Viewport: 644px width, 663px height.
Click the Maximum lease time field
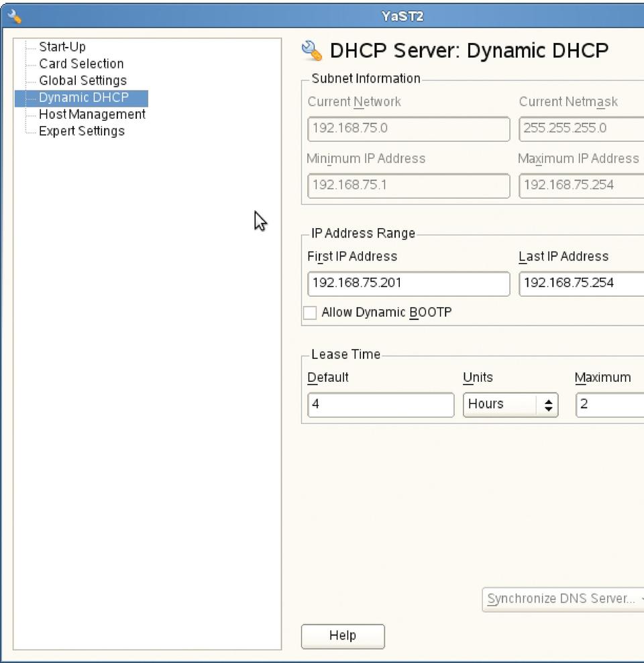(609, 405)
